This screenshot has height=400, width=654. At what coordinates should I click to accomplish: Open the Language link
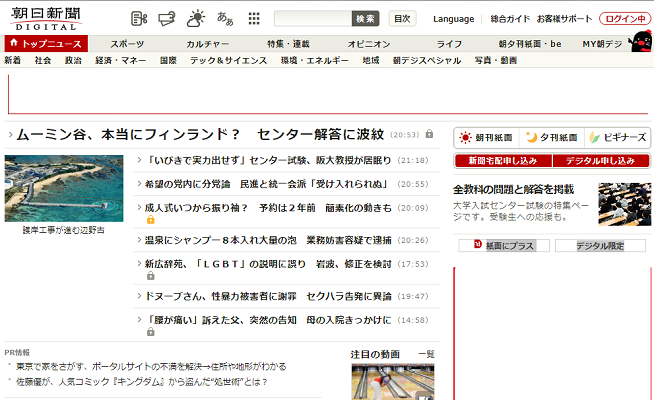pos(453,19)
